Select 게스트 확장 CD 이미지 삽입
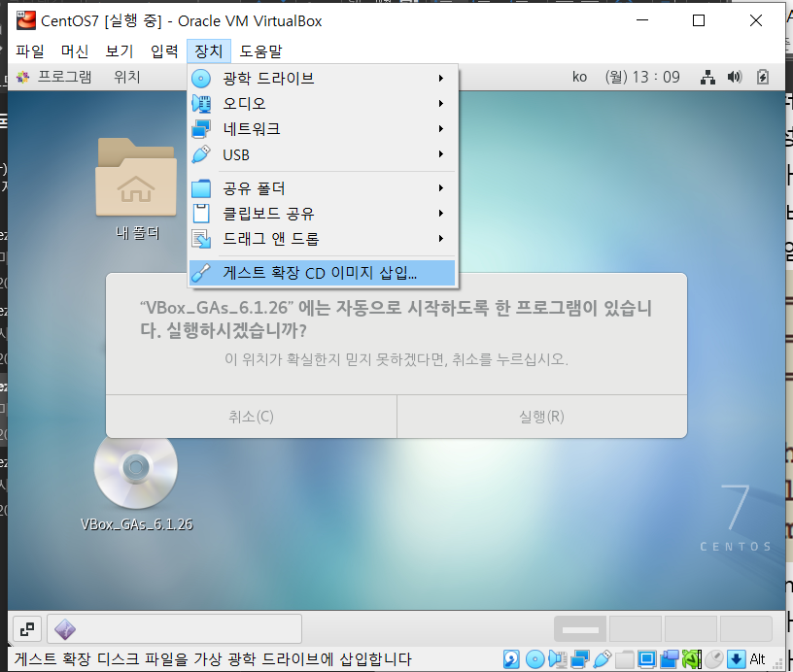Viewport: 793px width, 672px height. 323,273
